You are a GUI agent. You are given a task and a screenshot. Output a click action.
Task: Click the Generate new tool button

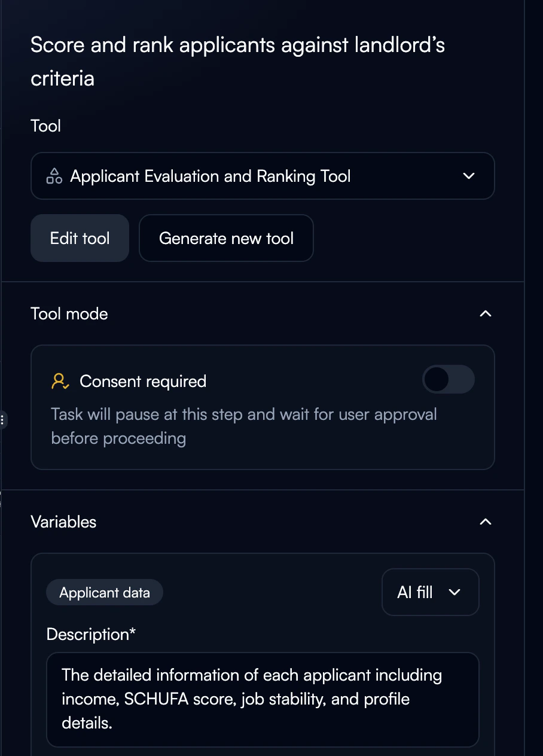pyautogui.click(x=226, y=238)
